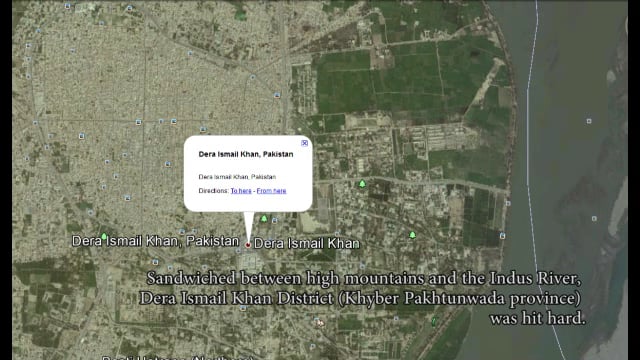
Task: Click the green tree icon north of road junction
Action: [362, 184]
